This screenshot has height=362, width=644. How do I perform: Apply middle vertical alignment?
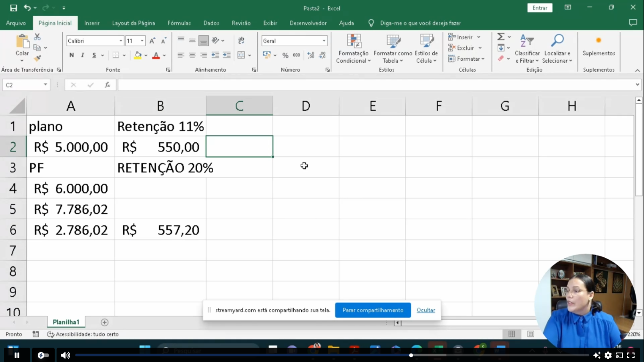coord(192,41)
